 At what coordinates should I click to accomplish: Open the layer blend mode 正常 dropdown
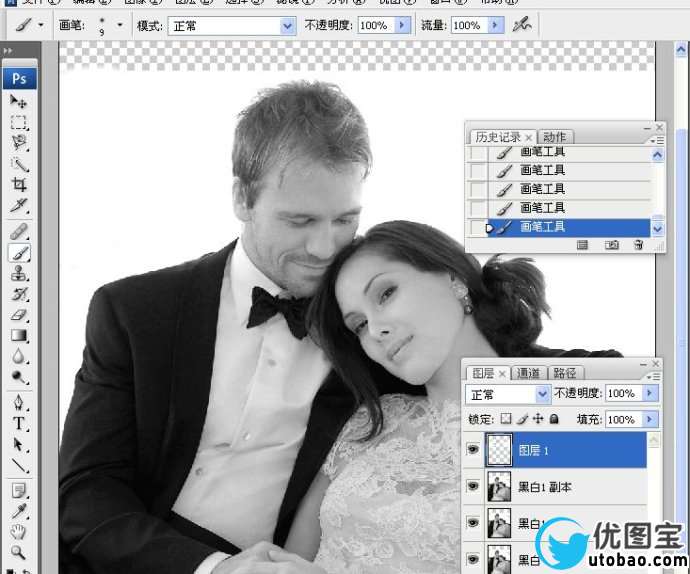543,394
